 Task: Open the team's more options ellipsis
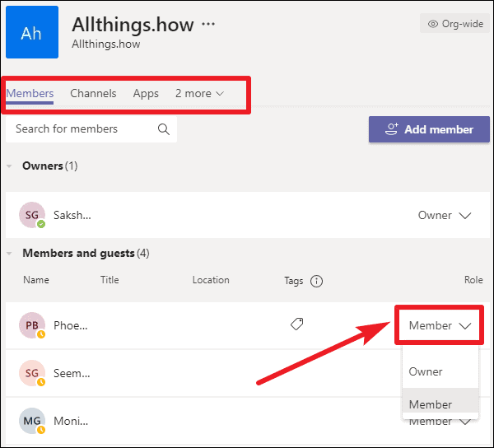coord(208,24)
